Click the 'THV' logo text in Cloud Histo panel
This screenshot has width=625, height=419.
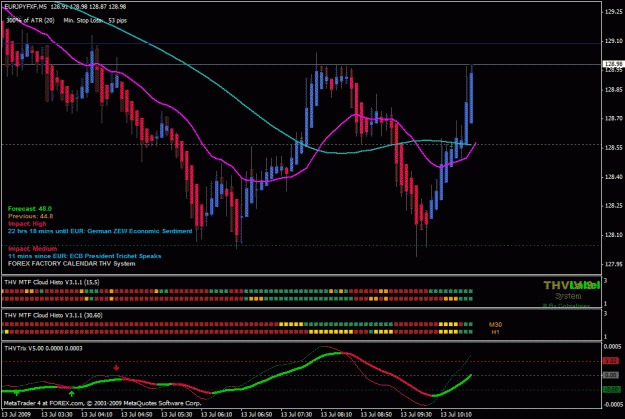[557, 285]
